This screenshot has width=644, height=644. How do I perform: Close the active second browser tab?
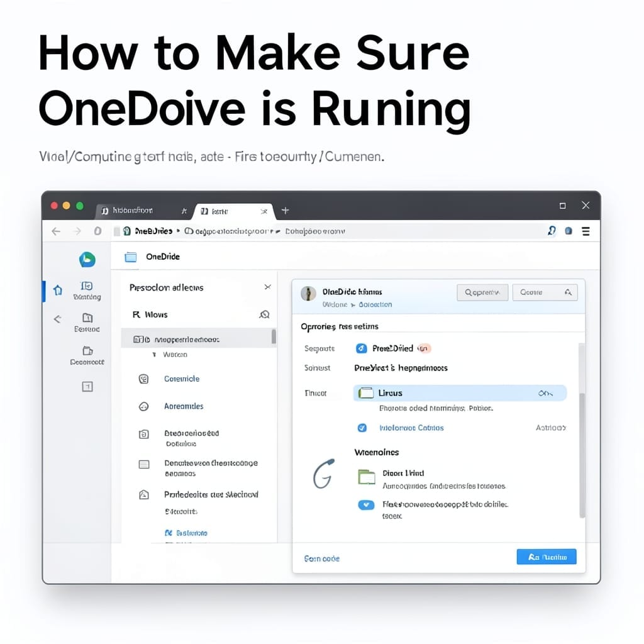coord(264,211)
